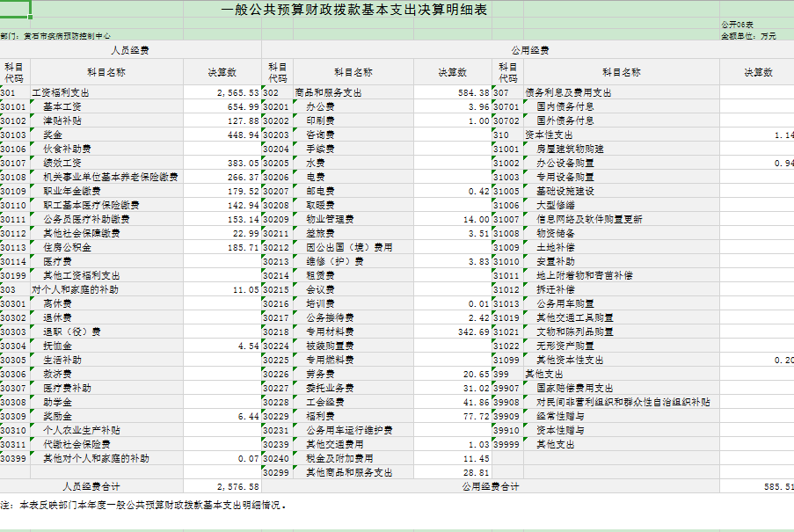Select the 人员经费合计 total label cell

click(x=91, y=486)
